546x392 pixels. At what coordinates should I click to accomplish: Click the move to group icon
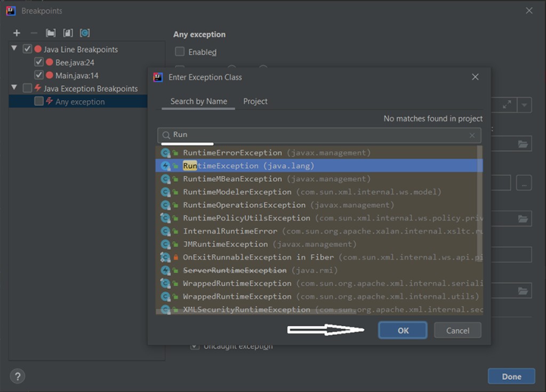[67, 32]
